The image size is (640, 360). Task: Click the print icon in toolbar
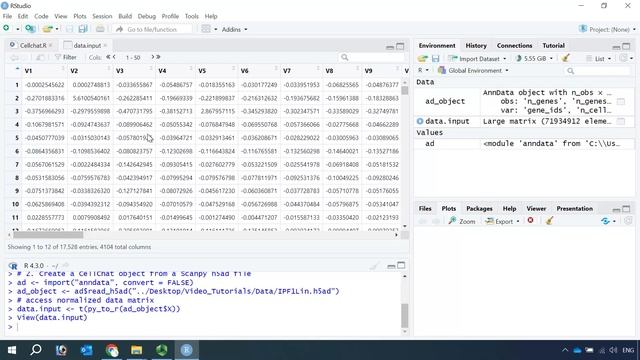[100, 29]
